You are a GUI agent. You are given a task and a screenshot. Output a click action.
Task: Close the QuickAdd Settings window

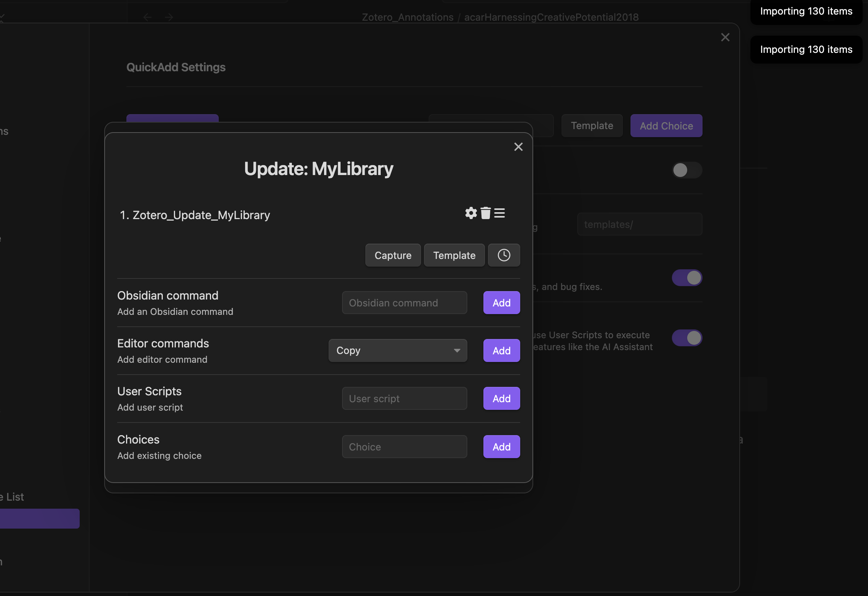click(x=725, y=37)
